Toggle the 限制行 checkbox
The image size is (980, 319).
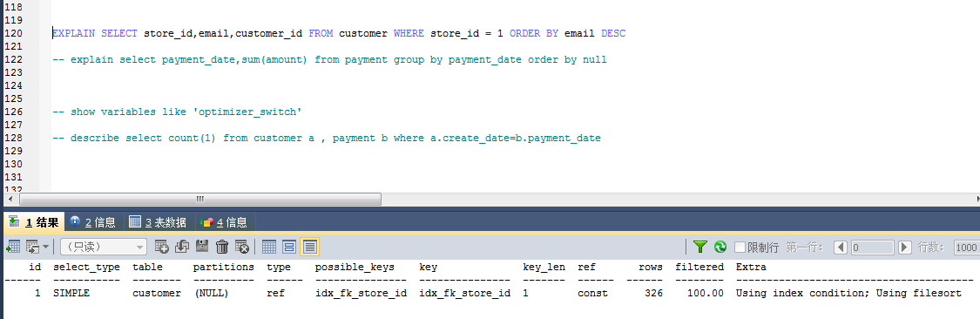(740, 247)
